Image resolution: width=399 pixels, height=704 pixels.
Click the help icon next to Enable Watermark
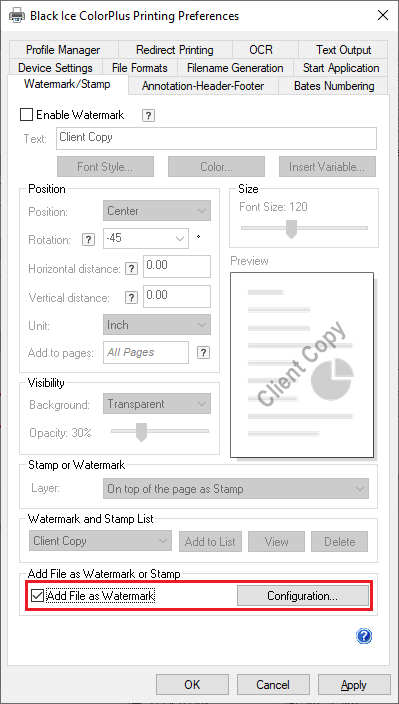pyautogui.click(x=149, y=115)
